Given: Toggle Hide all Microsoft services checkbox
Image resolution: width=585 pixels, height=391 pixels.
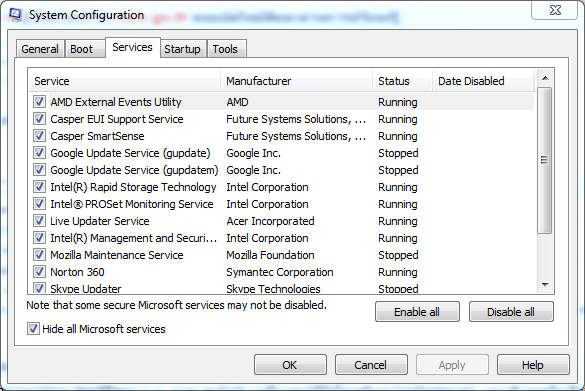Looking at the screenshot, I should [x=33, y=329].
